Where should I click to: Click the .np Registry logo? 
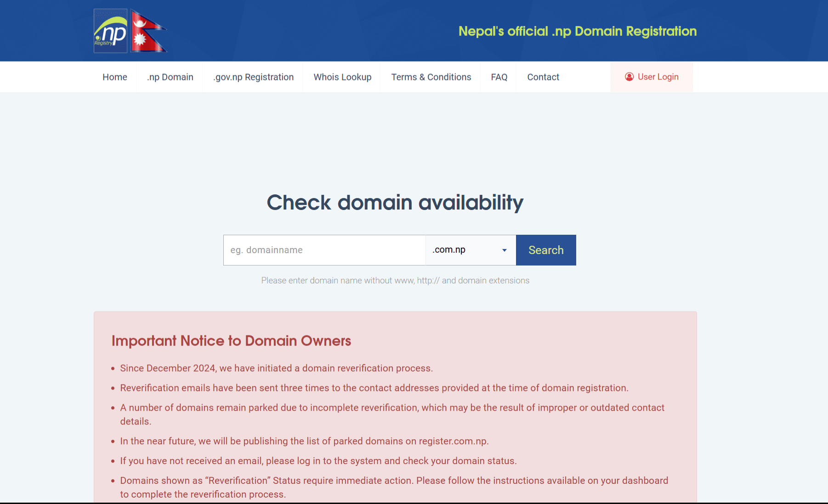coord(111,31)
